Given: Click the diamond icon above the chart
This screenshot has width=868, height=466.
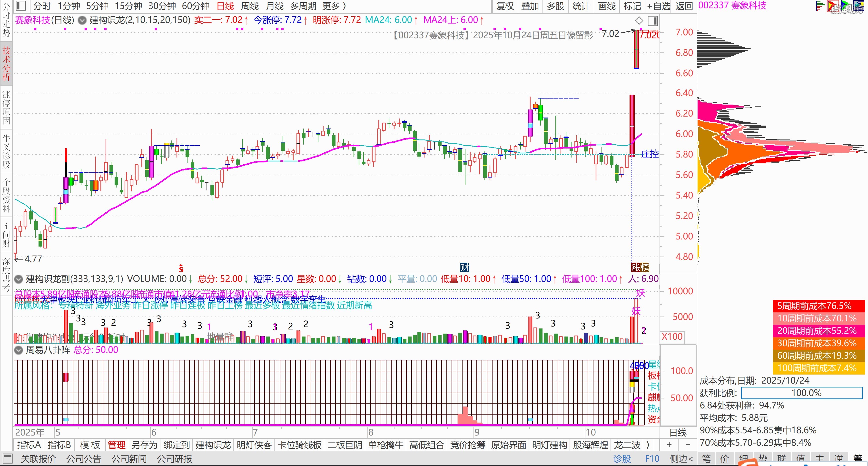Looking at the screenshot, I should tap(639, 21).
